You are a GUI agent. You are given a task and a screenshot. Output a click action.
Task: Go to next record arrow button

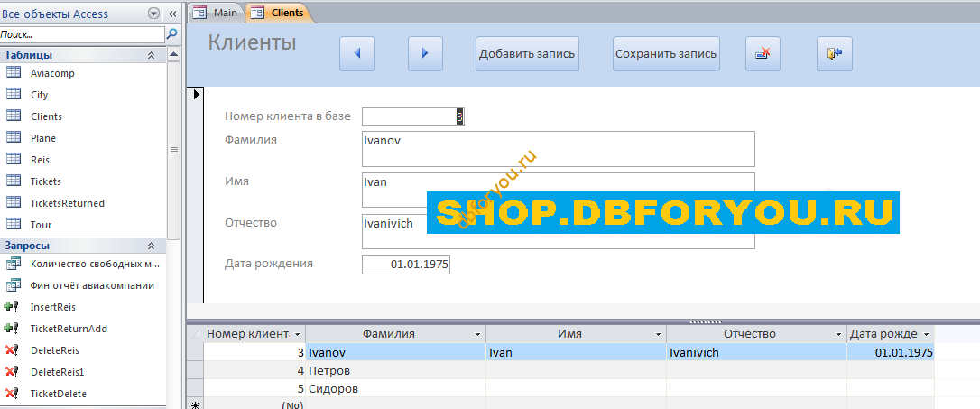coord(425,54)
